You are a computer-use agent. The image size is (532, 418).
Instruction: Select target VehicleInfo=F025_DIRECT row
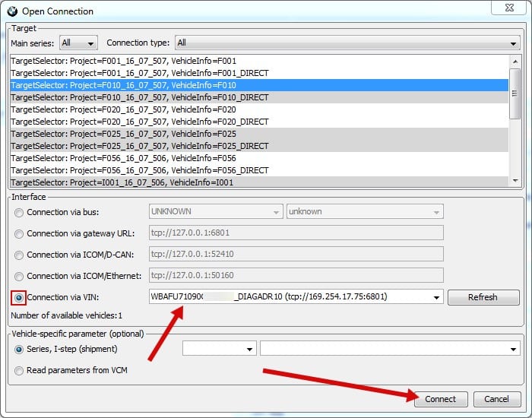pyautogui.click(x=259, y=146)
